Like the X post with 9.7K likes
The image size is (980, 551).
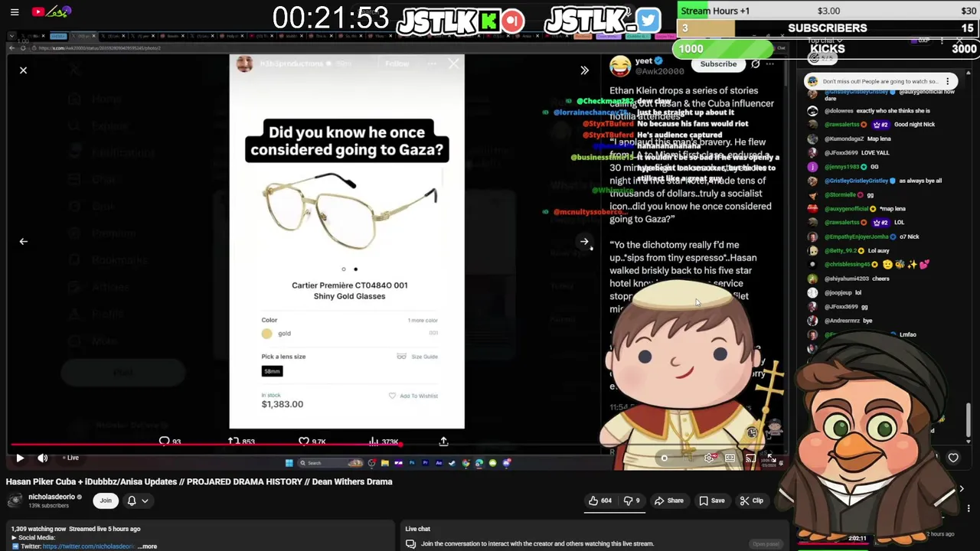click(x=312, y=442)
